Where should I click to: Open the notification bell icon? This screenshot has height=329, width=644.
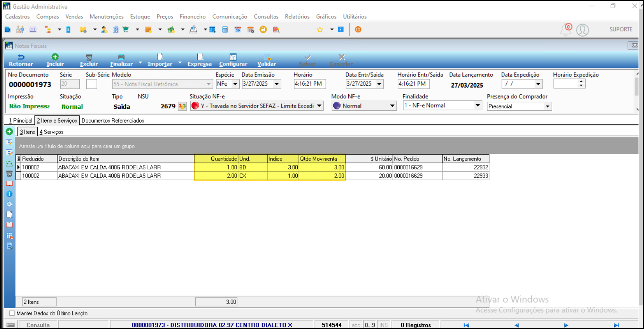pos(566,30)
